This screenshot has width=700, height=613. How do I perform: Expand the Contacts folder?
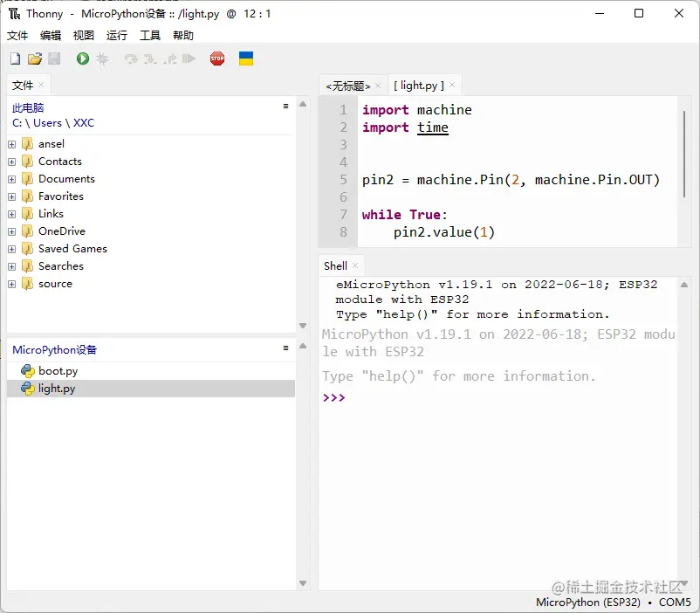[x=12, y=162]
